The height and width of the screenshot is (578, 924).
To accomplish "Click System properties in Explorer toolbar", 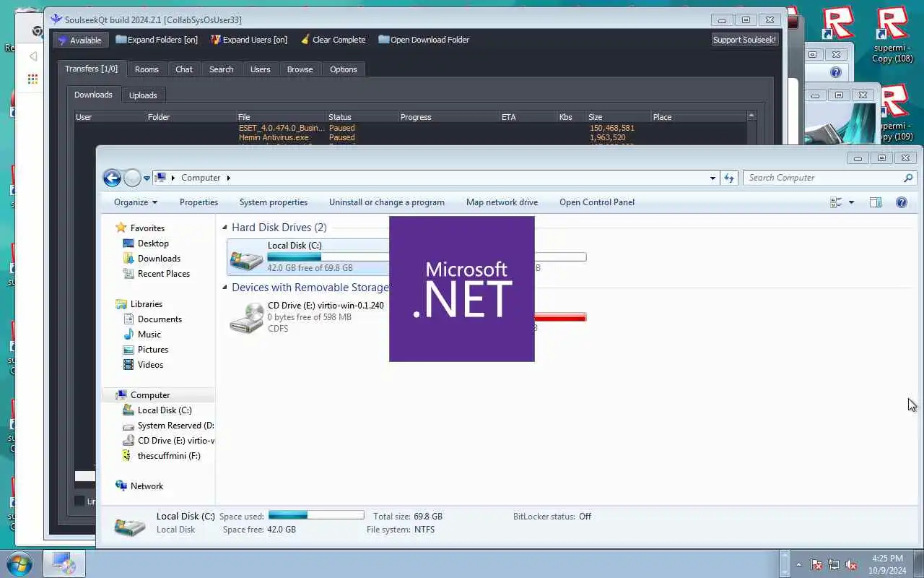I will 274,202.
